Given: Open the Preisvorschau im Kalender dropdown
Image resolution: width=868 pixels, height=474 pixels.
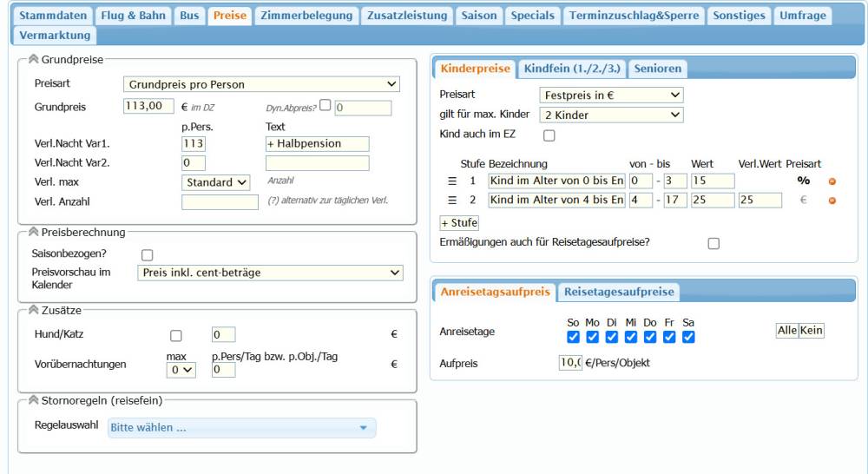Looking at the screenshot, I should click(x=270, y=273).
